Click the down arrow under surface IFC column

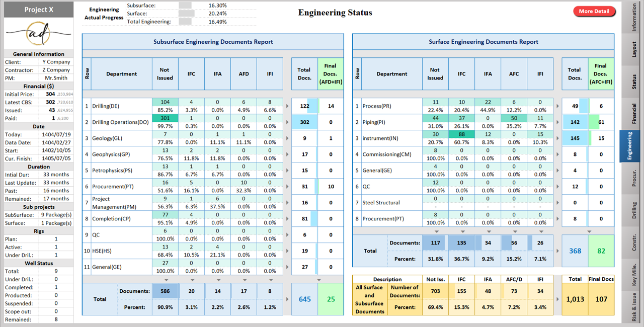(461, 231)
